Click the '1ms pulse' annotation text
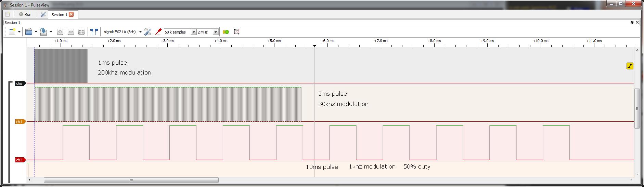This screenshot has width=644, height=187. [x=112, y=63]
